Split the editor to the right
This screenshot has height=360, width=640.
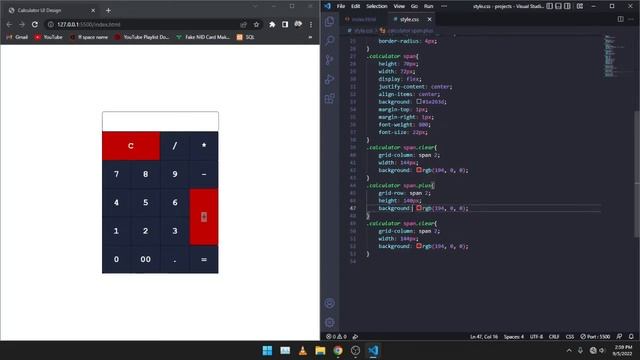[x=620, y=19]
